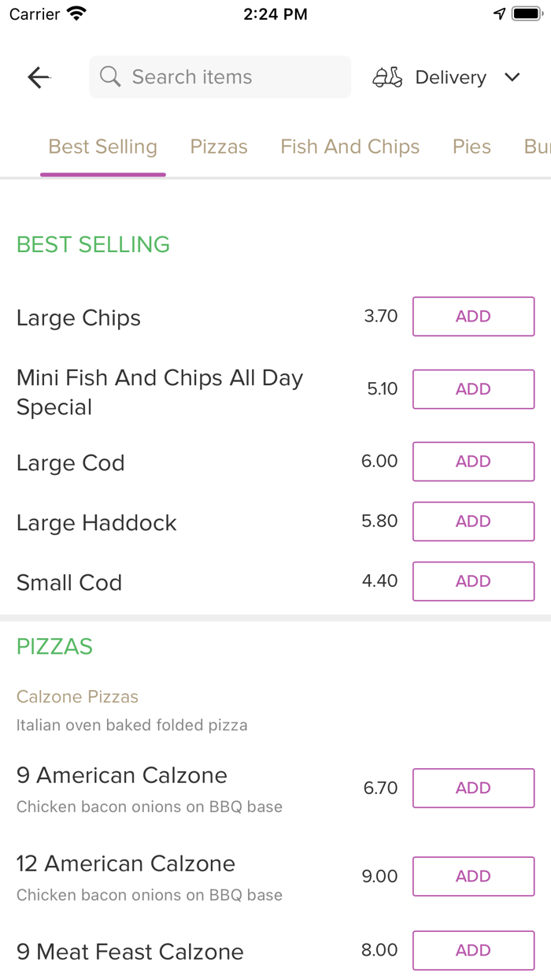Select the Fish And Chips tab
Screen dimensions: 551x980
349,147
